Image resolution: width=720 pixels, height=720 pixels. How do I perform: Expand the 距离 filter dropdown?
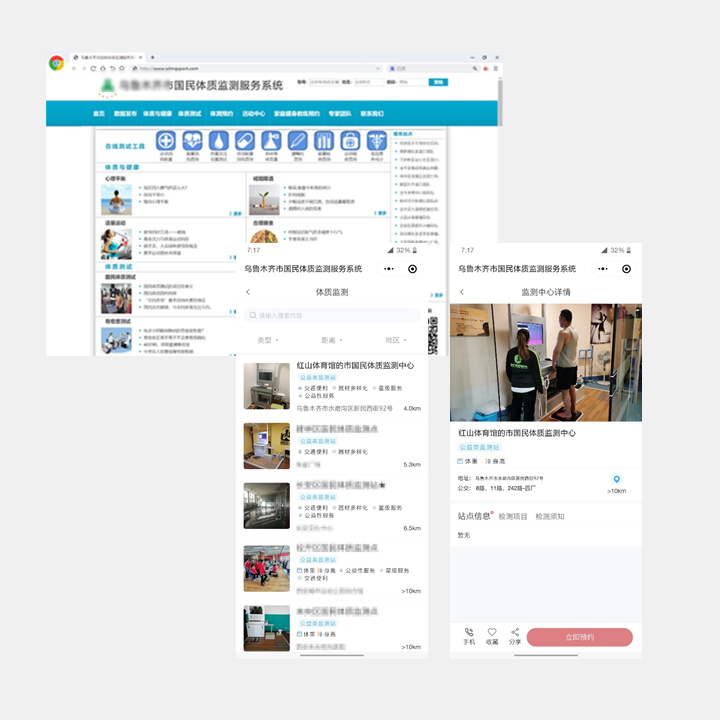[x=330, y=340]
